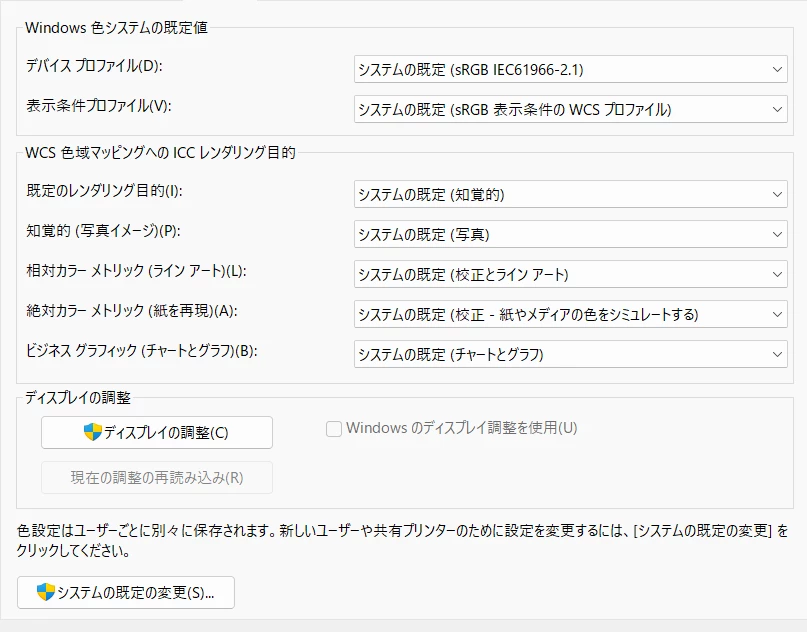
Task: Click the 既定のレンダリング目的(I): label
Action: click(x=104, y=191)
